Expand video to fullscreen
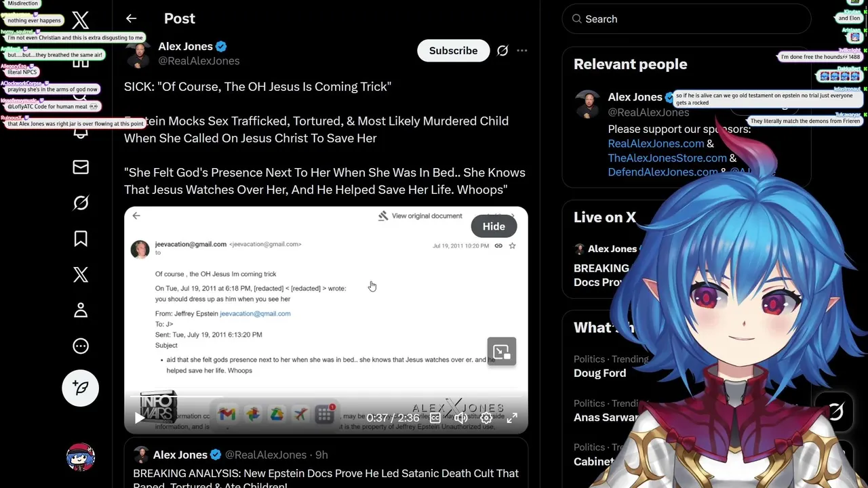The image size is (868, 488). [x=512, y=418]
